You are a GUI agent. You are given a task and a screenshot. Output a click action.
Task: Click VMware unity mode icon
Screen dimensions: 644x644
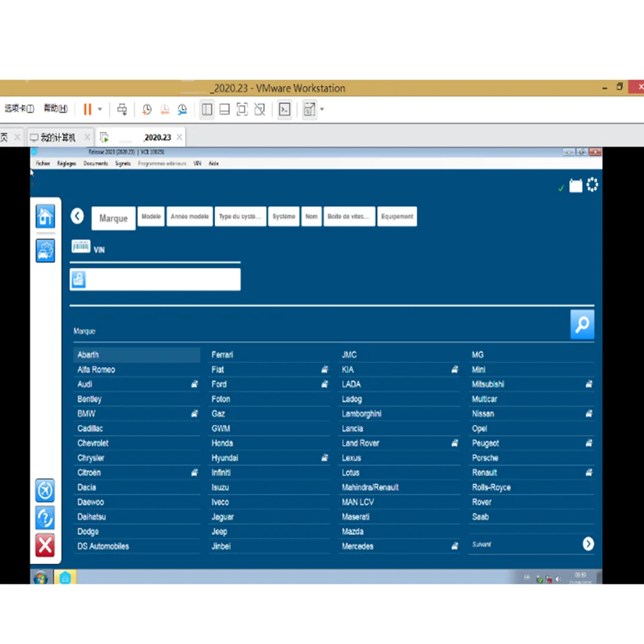(x=260, y=109)
